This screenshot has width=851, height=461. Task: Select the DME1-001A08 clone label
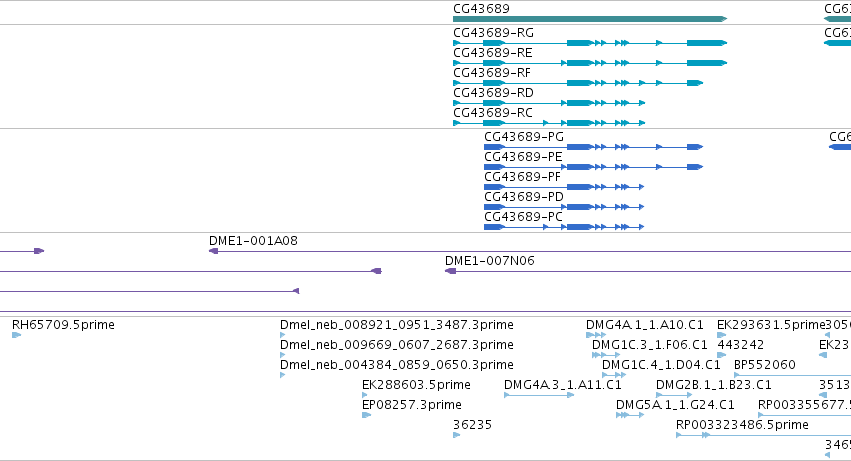[x=253, y=241]
